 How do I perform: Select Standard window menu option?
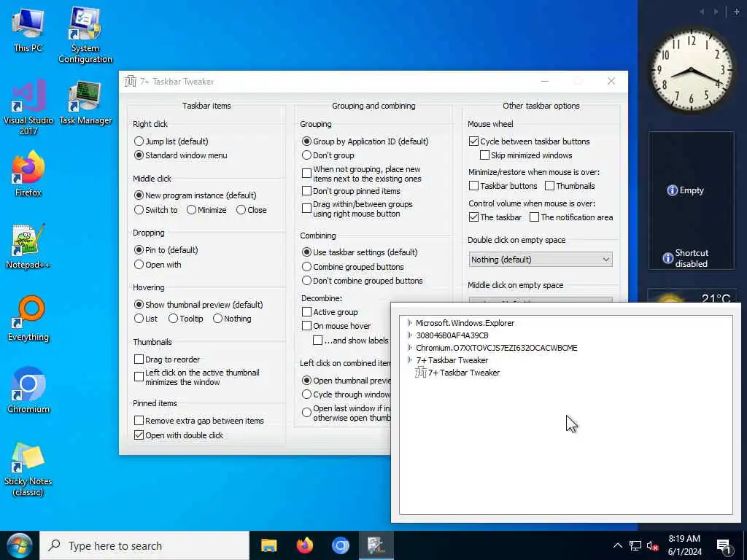coord(139,155)
